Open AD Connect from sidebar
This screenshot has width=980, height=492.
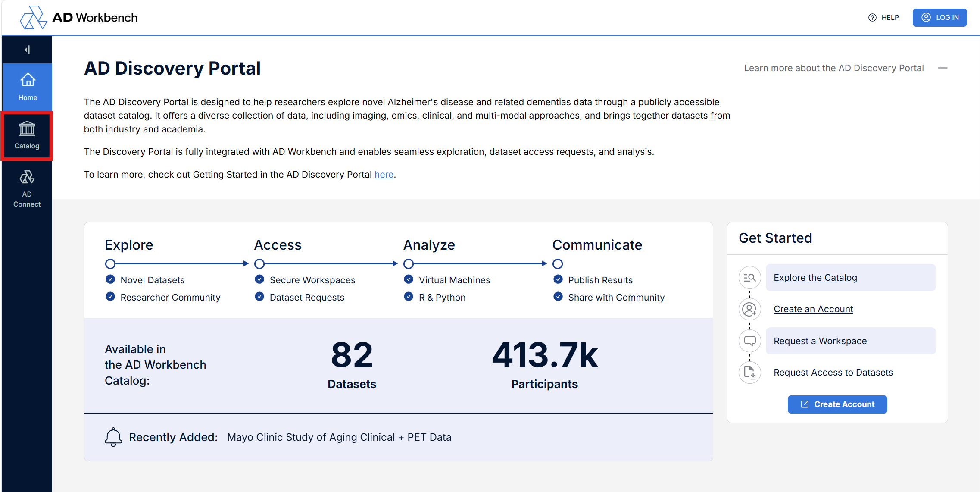point(27,188)
